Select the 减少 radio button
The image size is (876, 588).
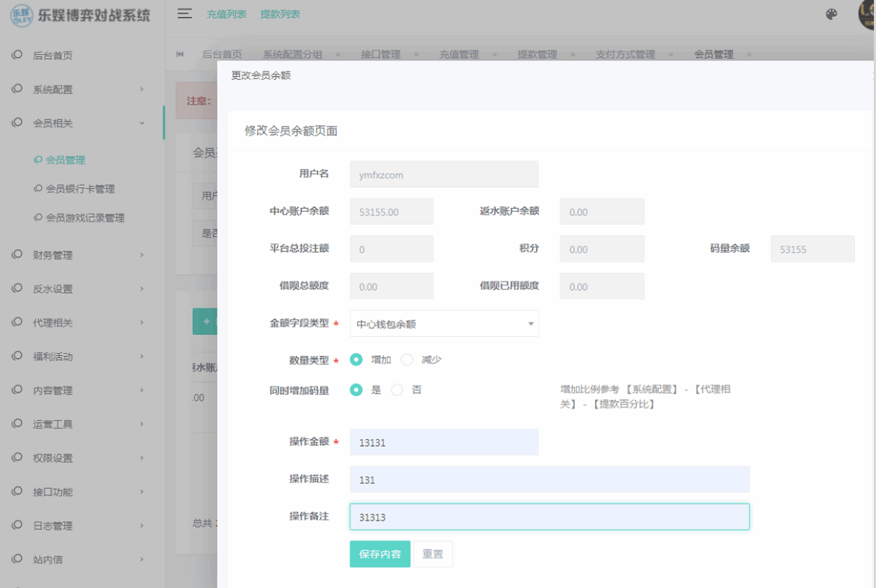pos(407,359)
